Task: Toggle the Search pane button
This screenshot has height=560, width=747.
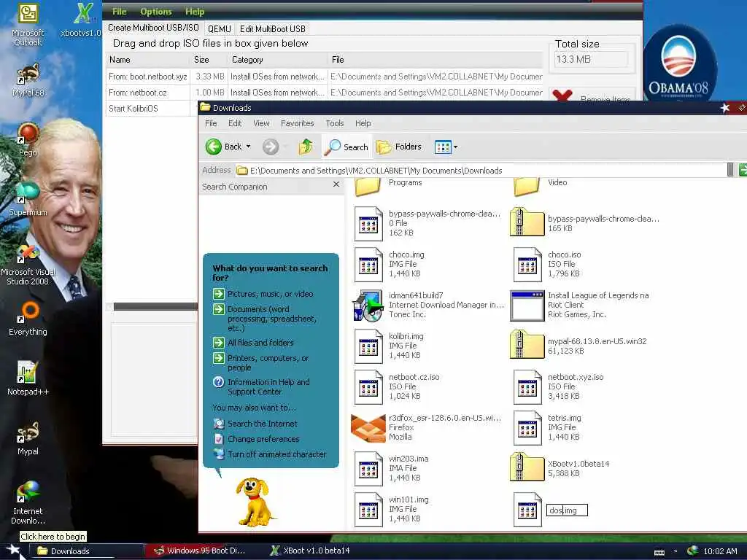Action: pyautogui.click(x=347, y=147)
